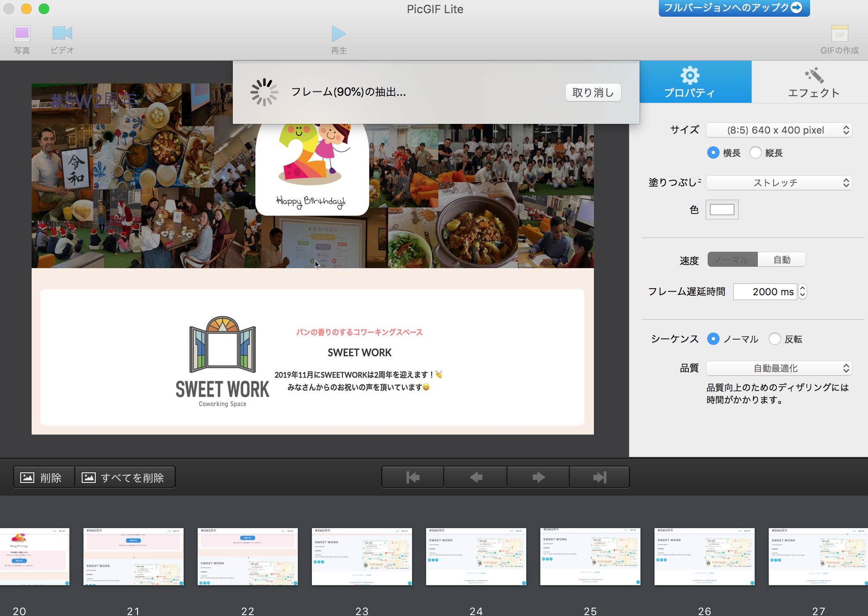This screenshot has width=868, height=616.
Task: Click the 再生 play icon
Action: click(338, 34)
